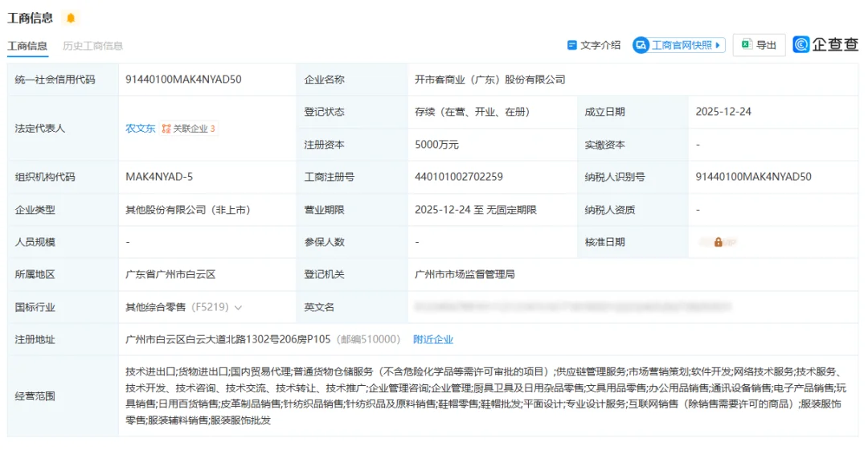Click establishment date 2025-12-24

click(723, 112)
